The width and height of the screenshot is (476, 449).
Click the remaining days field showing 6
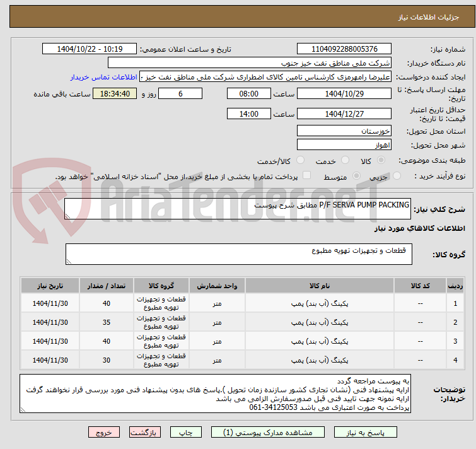click(x=180, y=93)
